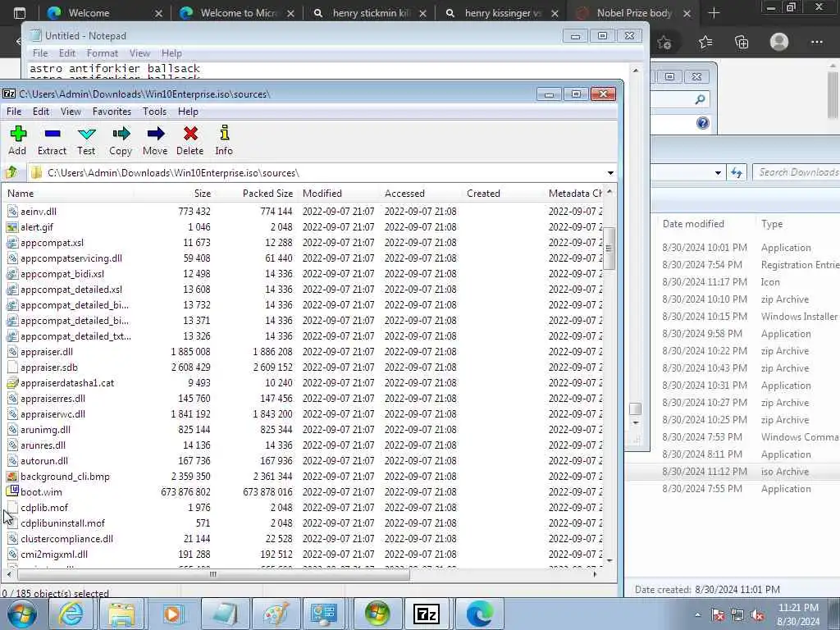Open the Notepad File menu
The height and width of the screenshot is (630, 840).
[40, 53]
